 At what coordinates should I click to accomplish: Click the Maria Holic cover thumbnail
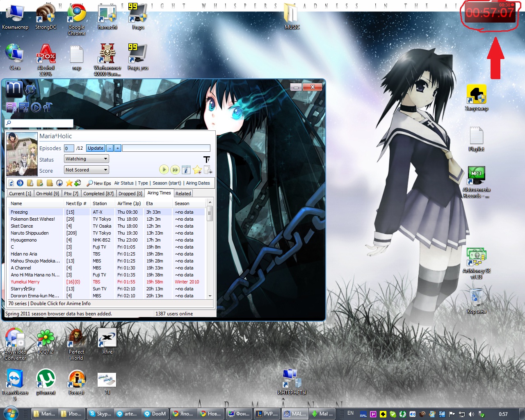22,154
